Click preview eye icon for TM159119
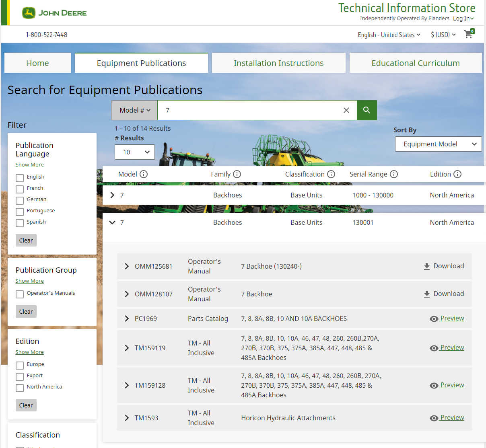Image resolution: width=486 pixels, height=448 pixels. [434, 348]
